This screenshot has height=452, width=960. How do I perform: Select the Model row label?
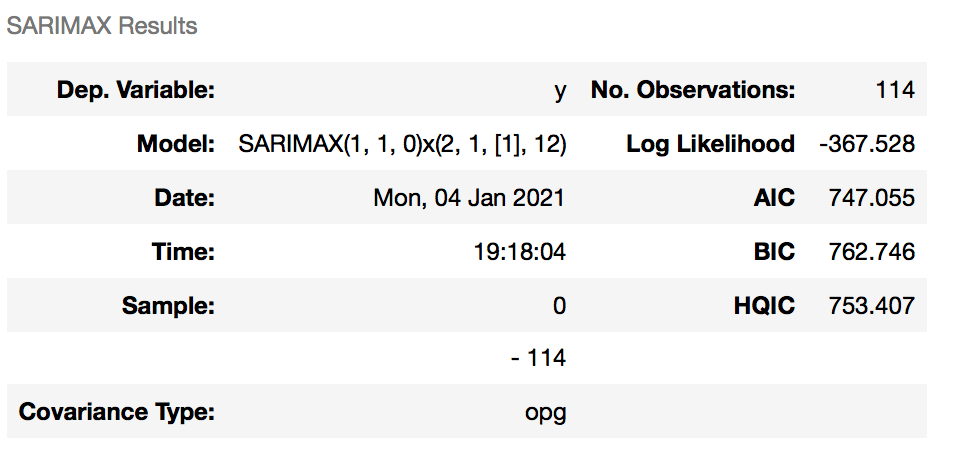coord(176,144)
